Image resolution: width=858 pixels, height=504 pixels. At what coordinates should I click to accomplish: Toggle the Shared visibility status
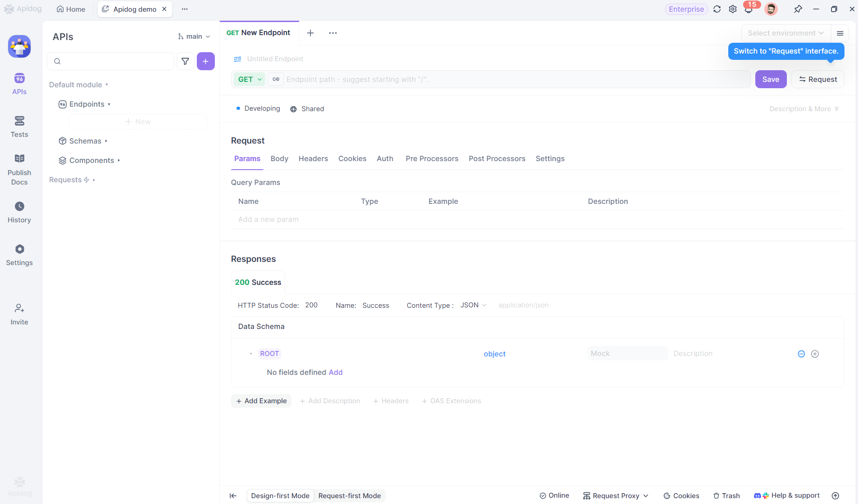[x=307, y=109]
